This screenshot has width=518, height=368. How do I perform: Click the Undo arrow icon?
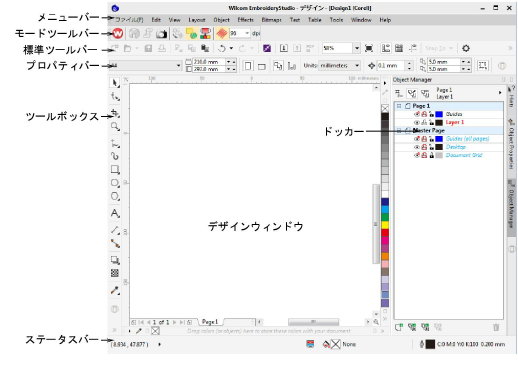(222, 49)
